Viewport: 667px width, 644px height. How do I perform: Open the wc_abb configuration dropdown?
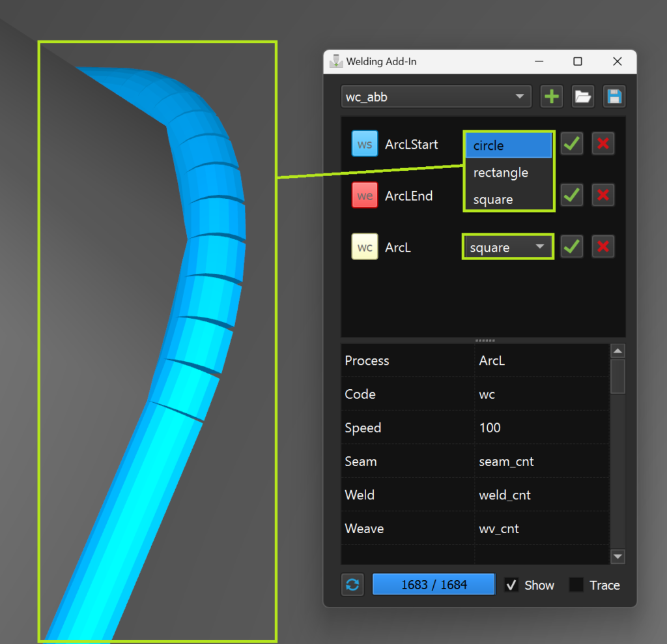tap(435, 96)
